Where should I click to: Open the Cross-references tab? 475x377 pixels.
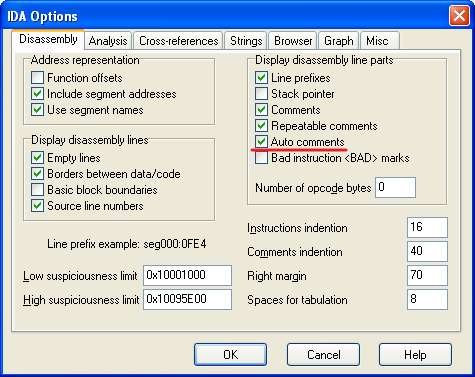coord(178,41)
